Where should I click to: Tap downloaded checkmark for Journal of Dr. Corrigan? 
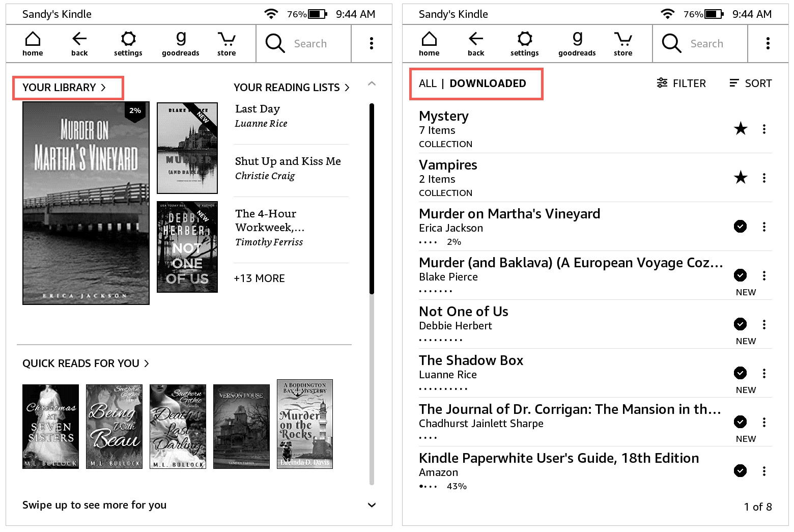pyautogui.click(x=741, y=422)
